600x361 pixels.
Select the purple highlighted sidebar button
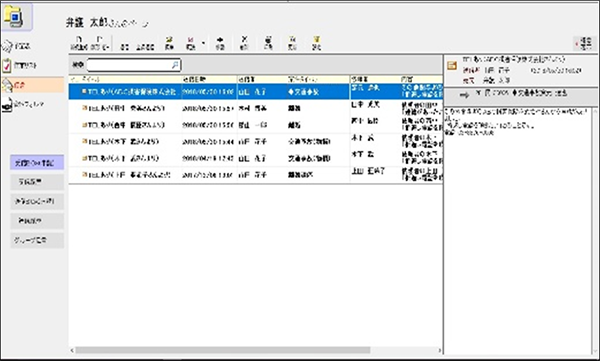37,162
